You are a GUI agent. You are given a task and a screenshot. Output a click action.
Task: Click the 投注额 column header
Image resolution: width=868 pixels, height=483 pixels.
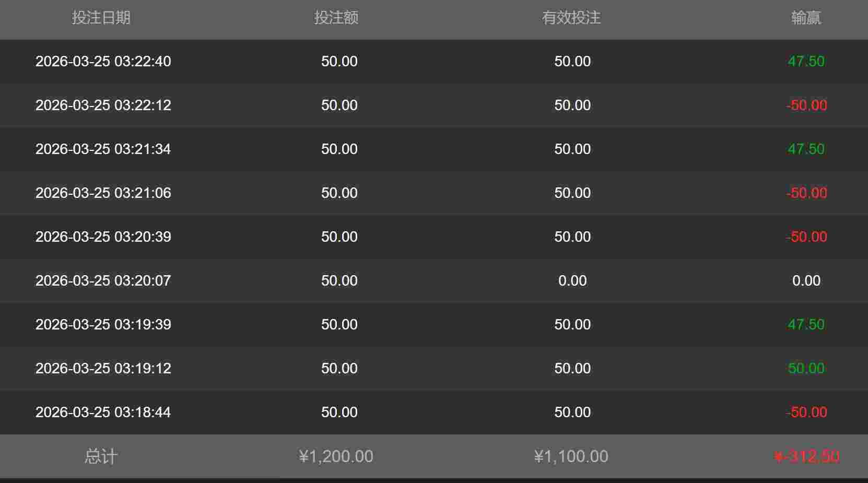336,18
